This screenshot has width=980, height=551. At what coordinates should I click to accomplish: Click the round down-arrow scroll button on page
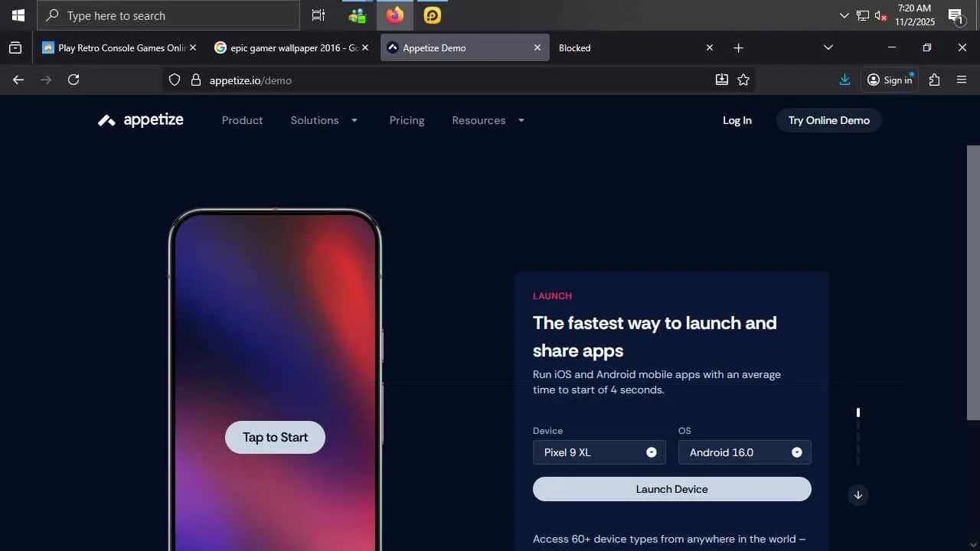[x=858, y=495]
